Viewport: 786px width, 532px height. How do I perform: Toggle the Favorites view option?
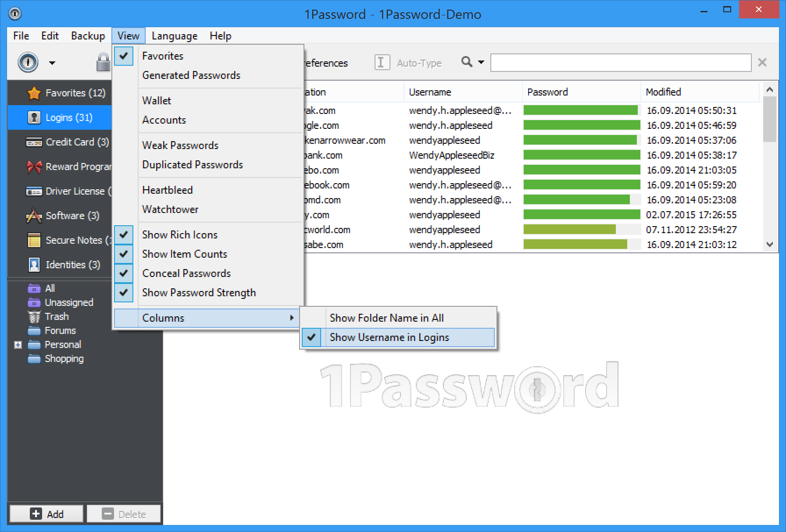coord(208,56)
